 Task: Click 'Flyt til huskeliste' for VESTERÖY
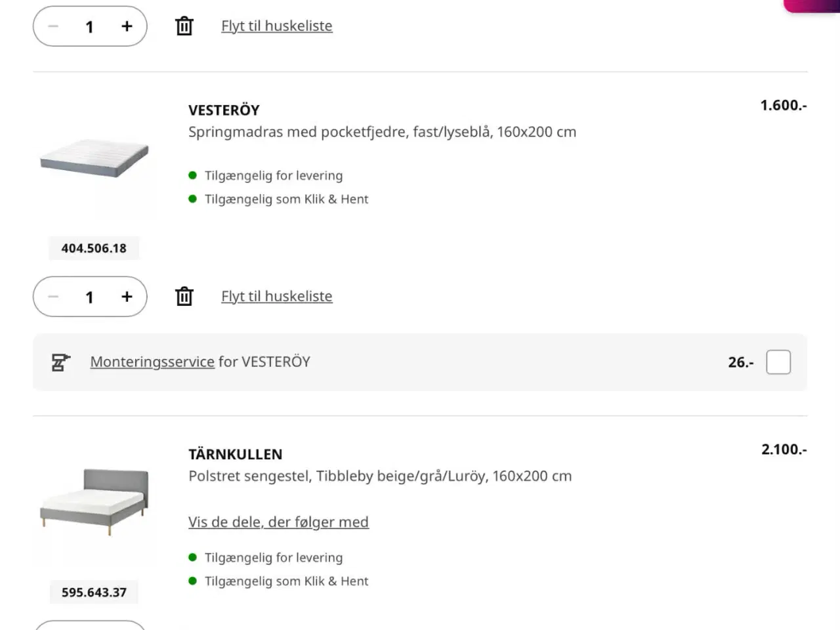tap(276, 296)
